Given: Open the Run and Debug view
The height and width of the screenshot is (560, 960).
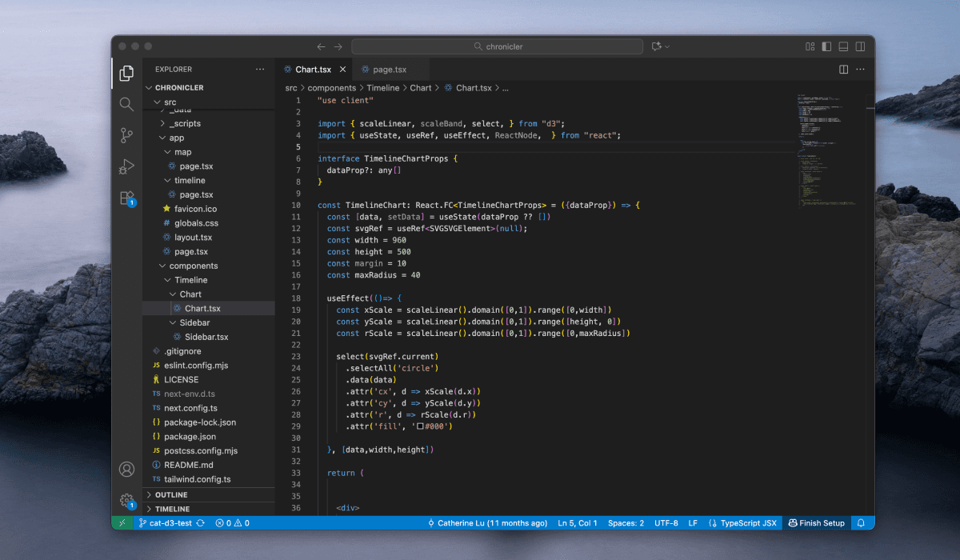Looking at the screenshot, I should coord(126,166).
